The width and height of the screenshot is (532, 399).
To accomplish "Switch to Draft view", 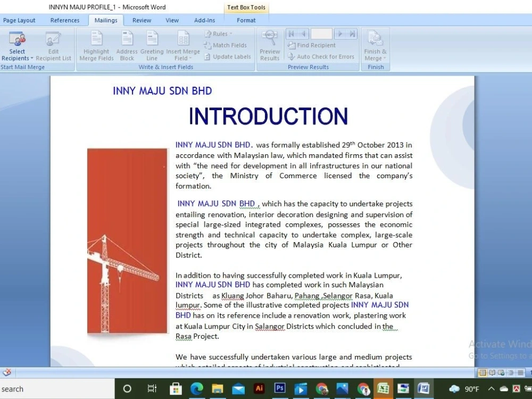I will pyautogui.click(x=520, y=373).
